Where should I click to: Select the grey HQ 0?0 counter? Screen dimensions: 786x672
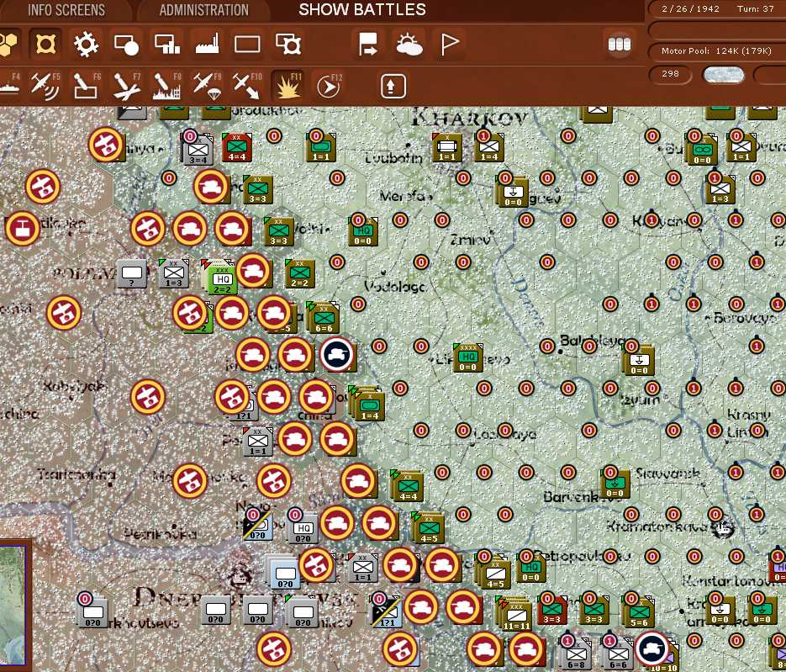click(303, 530)
